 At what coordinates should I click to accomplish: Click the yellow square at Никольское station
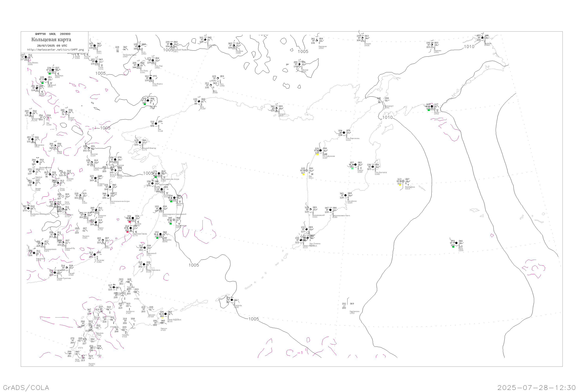[400, 185]
